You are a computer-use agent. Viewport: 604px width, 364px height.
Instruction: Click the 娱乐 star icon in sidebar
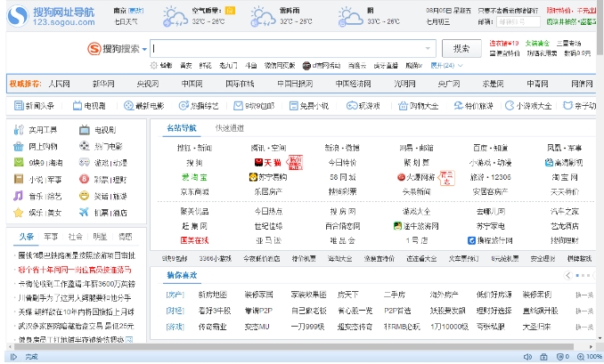tap(19, 213)
